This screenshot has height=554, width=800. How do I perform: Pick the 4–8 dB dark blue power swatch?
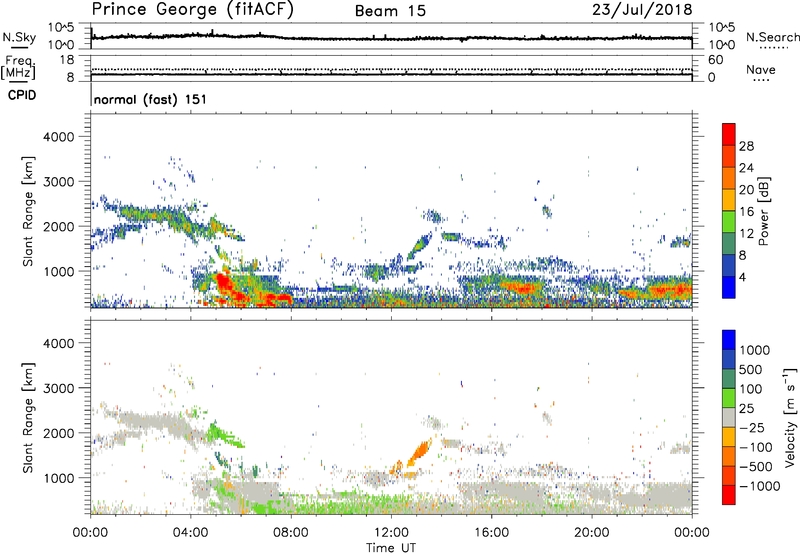click(729, 265)
